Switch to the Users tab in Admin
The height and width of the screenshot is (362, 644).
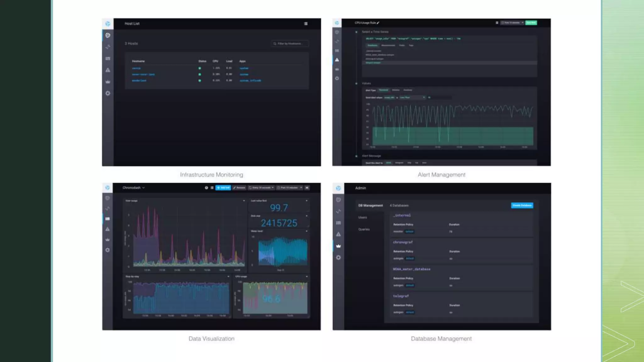tap(363, 217)
